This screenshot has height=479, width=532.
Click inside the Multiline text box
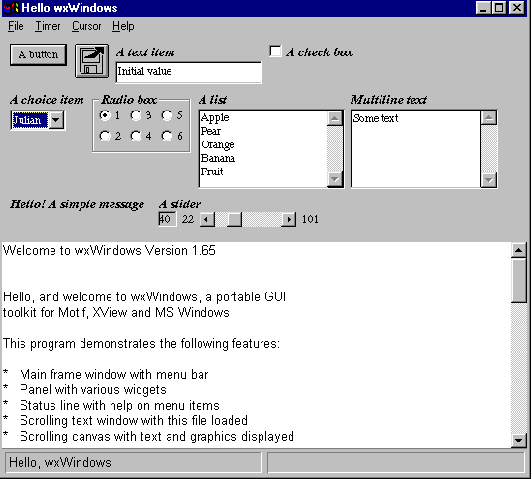416,149
